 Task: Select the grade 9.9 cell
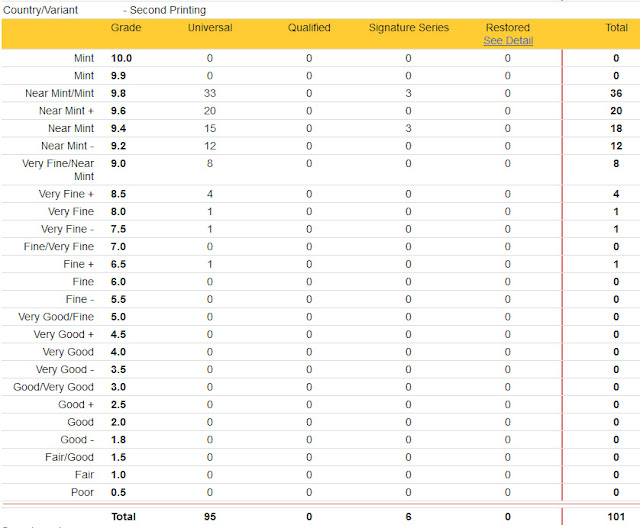coord(118,76)
